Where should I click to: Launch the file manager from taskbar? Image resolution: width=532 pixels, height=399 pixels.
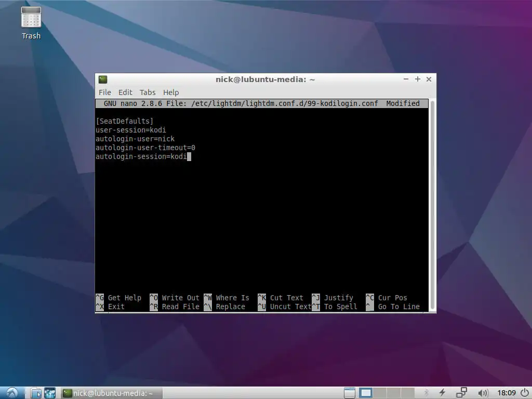coord(36,393)
